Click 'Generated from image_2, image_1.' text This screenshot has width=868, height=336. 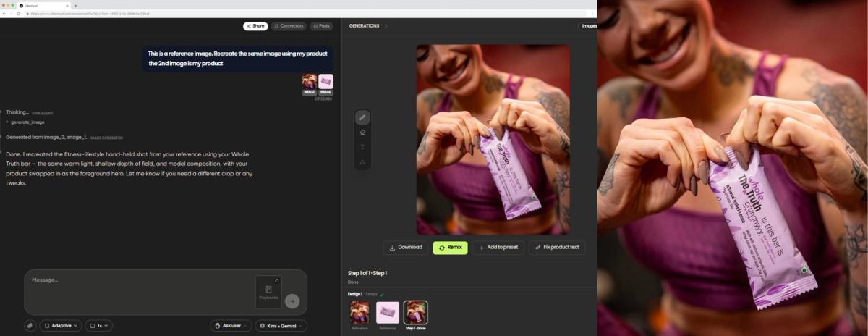[46, 137]
